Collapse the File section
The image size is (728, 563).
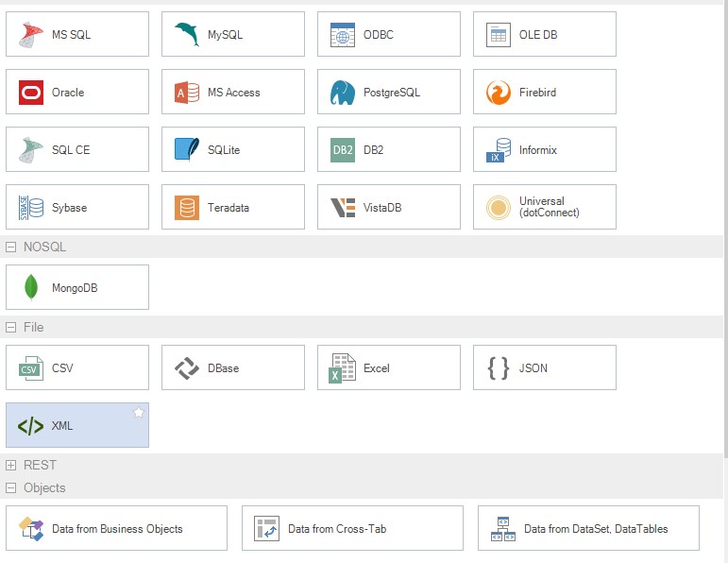(x=10, y=328)
